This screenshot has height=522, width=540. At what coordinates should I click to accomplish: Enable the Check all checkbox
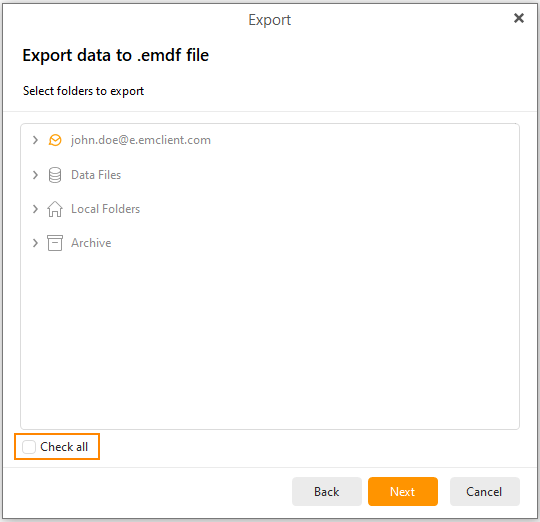click(29, 447)
